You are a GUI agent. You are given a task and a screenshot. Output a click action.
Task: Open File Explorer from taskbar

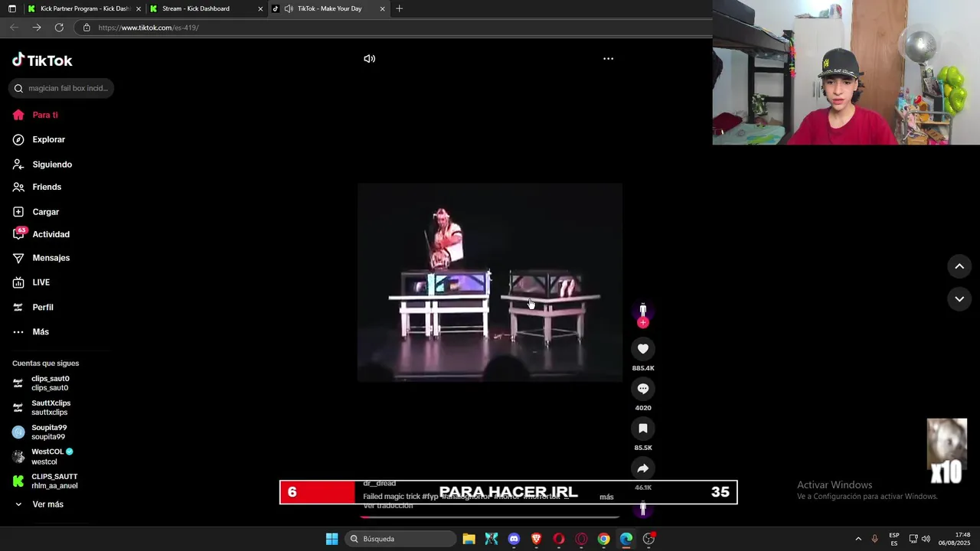coord(469,539)
